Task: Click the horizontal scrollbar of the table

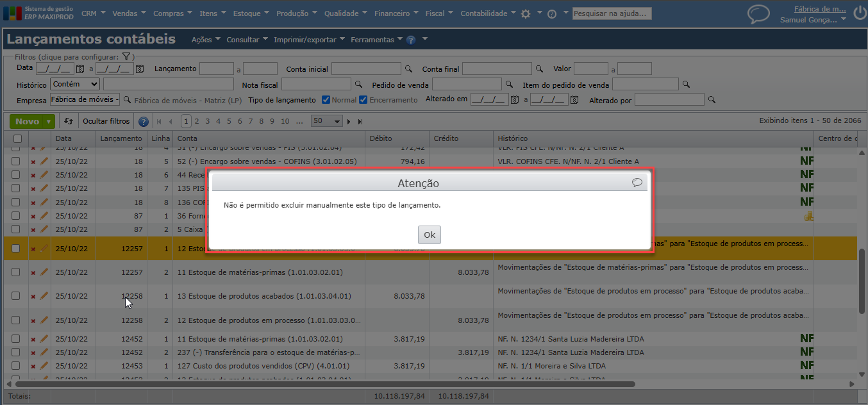Action: 324,384
